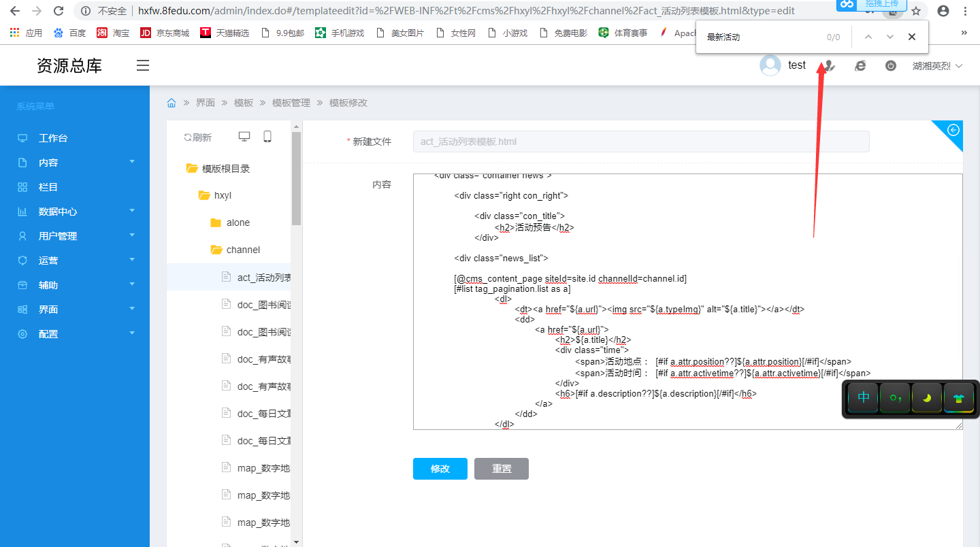Image resolution: width=980 pixels, height=547 pixels.
Task: Switch to desktop template view icon
Action: [244, 137]
